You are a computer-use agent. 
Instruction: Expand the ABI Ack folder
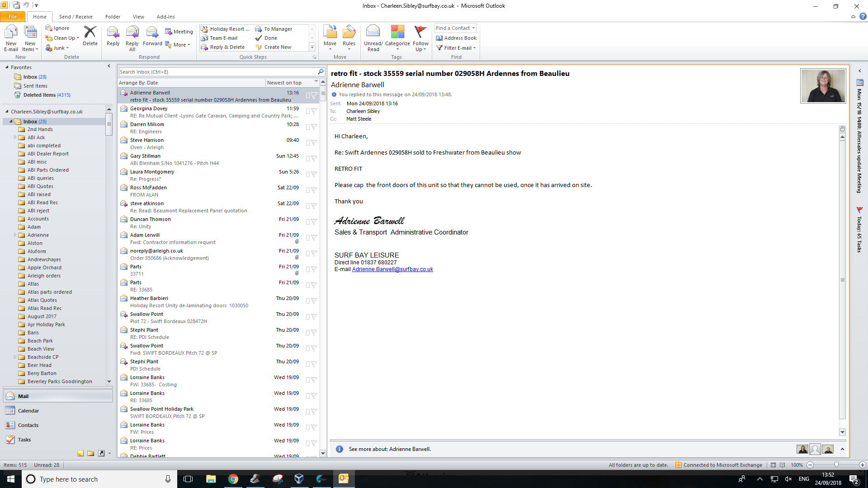click(15, 137)
